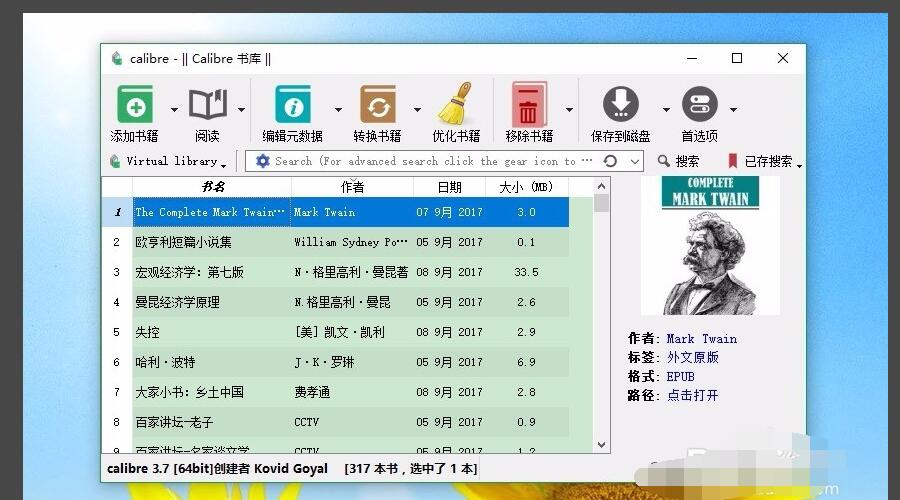Click the Edit metadata (编辑元数据) icon
This screenshot has height=500, width=900.
coord(293,104)
